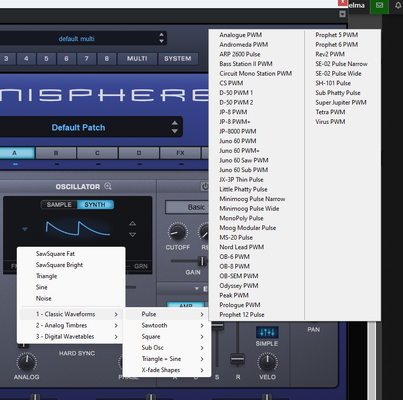Image resolution: width=403 pixels, height=400 pixels.
Task: Step the default multi selector arrows
Action: click(161, 38)
